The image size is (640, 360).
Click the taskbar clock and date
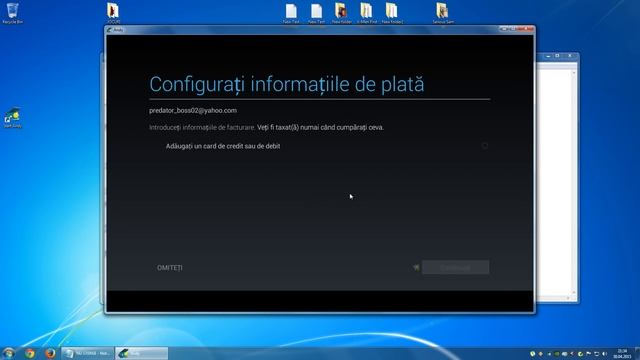click(622, 353)
